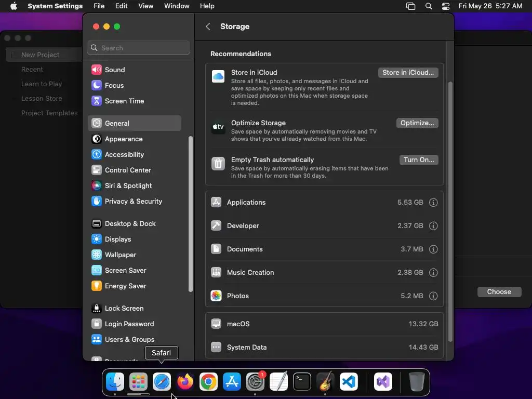532x399 pixels.
Task: Open Sound settings in sidebar
Action: (x=135, y=70)
